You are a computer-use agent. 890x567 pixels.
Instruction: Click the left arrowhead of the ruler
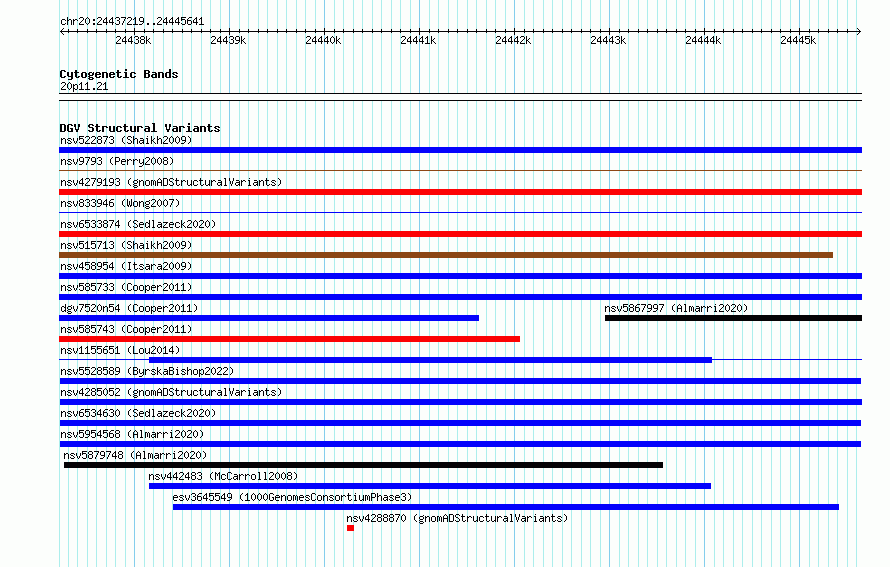pos(62,31)
